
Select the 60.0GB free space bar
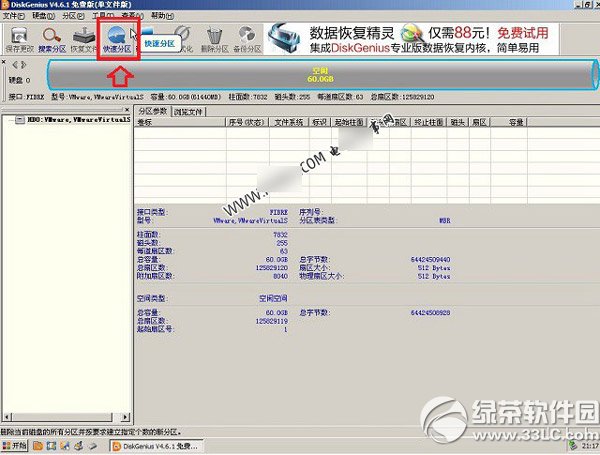[x=320, y=76]
